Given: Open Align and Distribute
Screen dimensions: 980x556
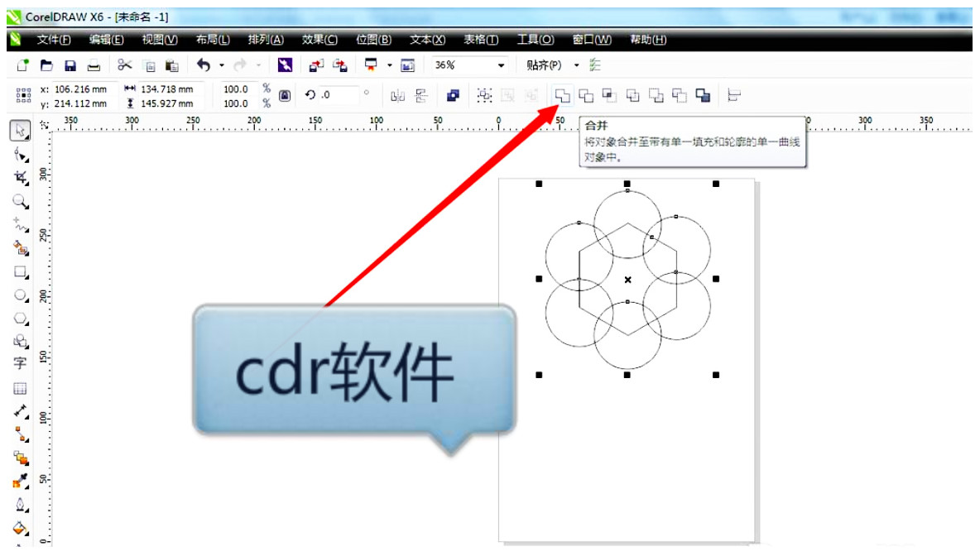Looking at the screenshot, I should click(x=734, y=96).
